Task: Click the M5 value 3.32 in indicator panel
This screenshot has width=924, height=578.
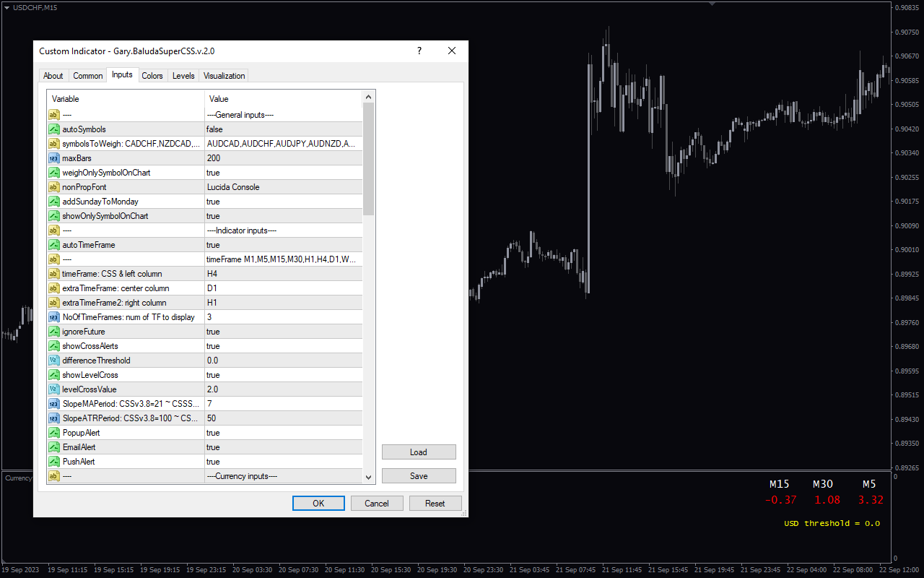Action: click(871, 500)
